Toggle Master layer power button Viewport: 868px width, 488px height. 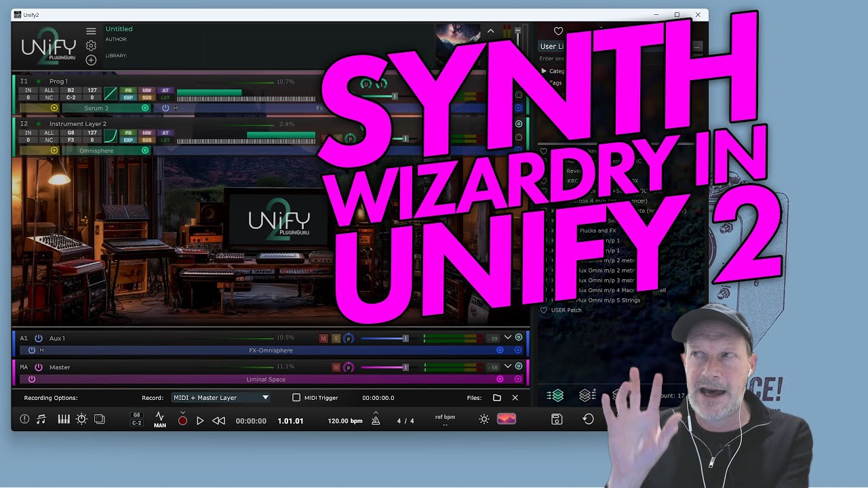(x=39, y=367)
